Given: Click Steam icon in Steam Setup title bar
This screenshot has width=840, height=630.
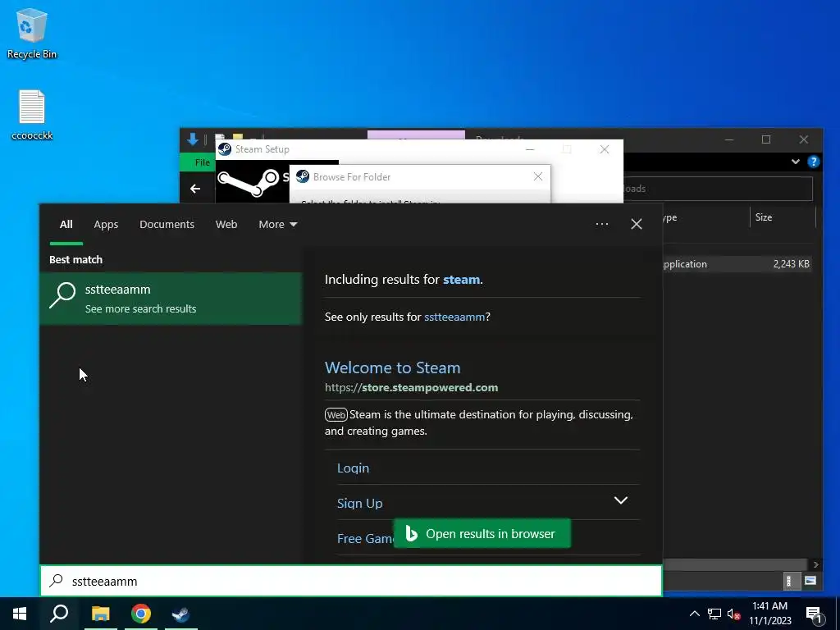Looking at the screenshot, I should (225, 149).
